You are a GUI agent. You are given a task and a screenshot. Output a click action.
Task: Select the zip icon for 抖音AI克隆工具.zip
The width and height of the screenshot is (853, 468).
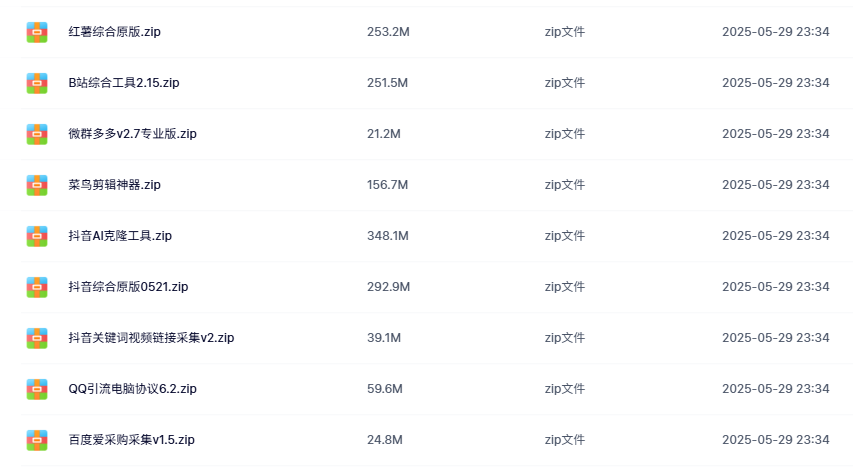click(x=37, y=236)
